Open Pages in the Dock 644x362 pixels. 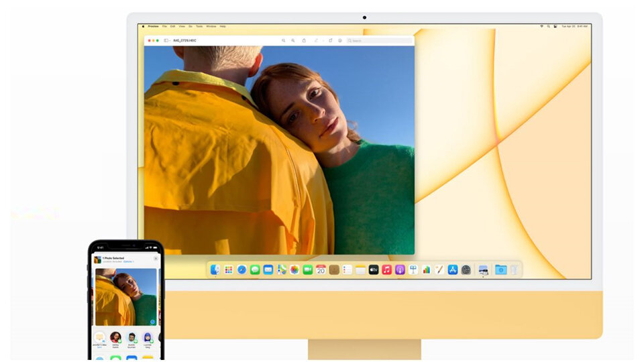click(x=439, y=269)
